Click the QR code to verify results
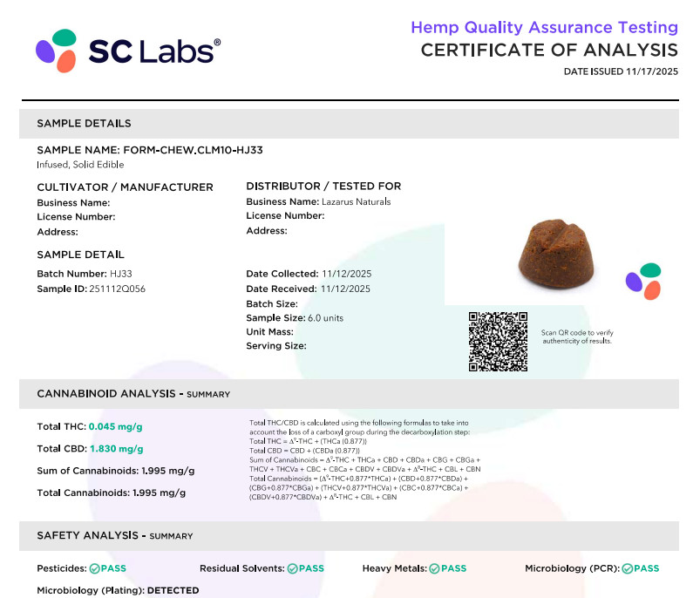This screenshot has width=700, height=598. tap(498, 342)
